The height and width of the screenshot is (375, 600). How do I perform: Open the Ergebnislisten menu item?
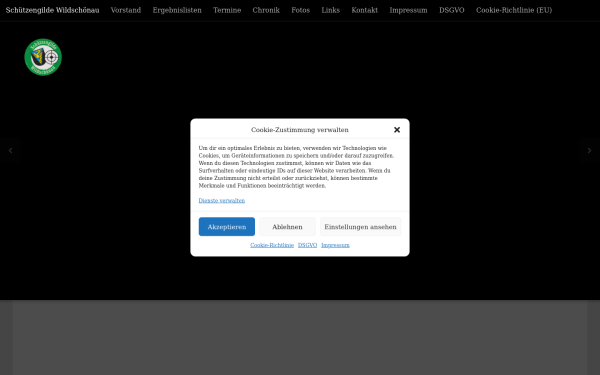[177, 10]
